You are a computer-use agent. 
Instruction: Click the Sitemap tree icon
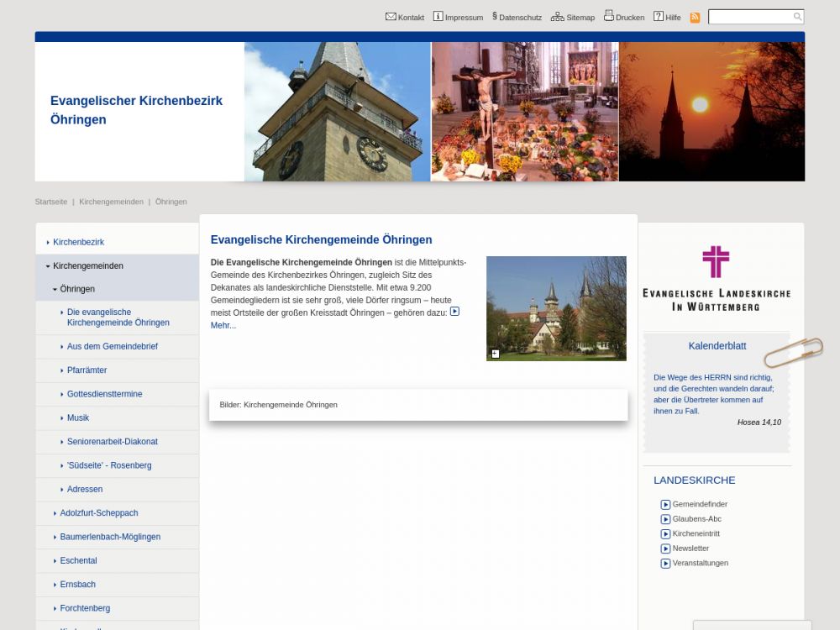click(x=557, y=17)
